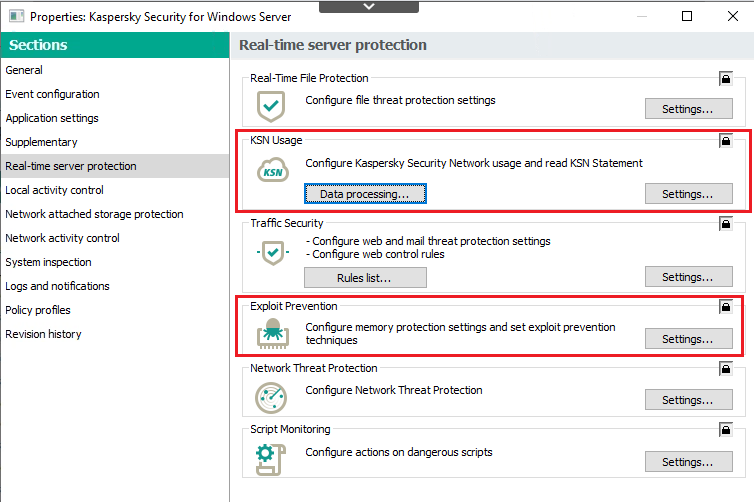756x502 pixels.
Task: Toggle the Script Monitoring lock icon
Action: point(726,429)
